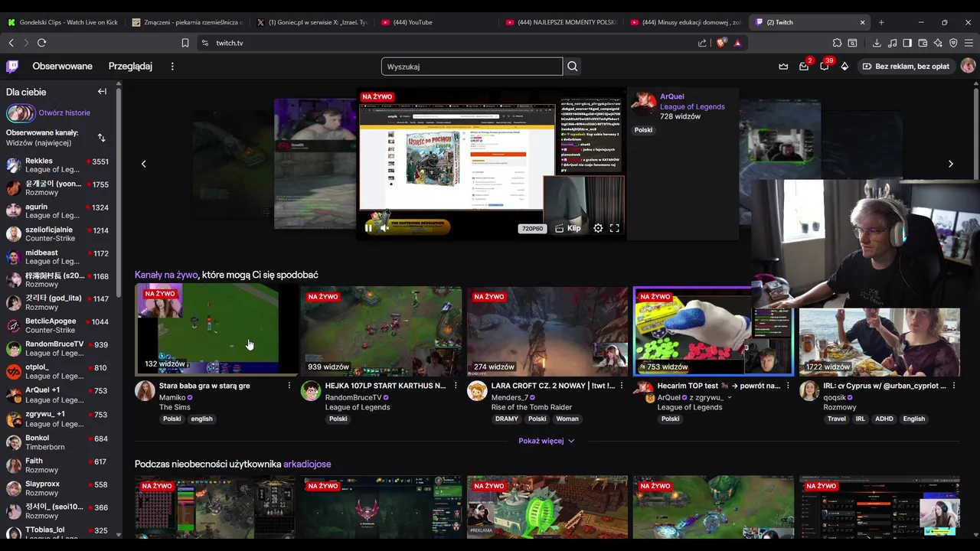Open the Przeglądaj tab

tap(130, 67)
